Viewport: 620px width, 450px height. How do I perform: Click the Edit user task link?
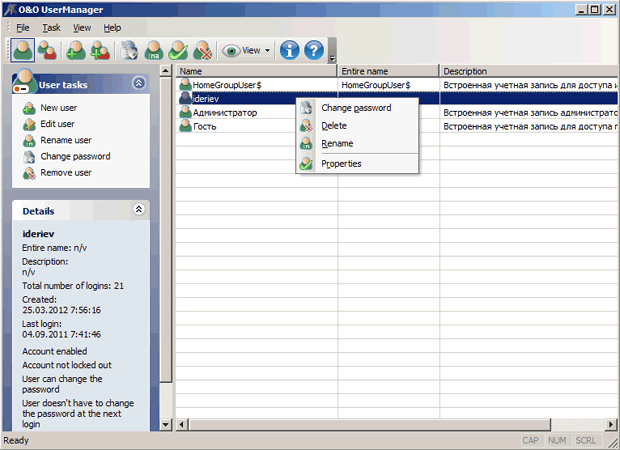click(57, 124)
